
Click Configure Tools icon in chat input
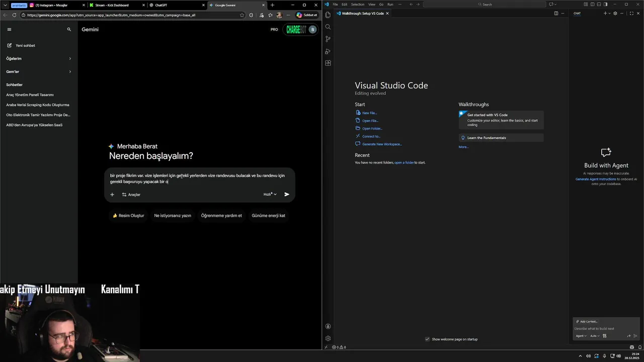(x=605, y=336)
